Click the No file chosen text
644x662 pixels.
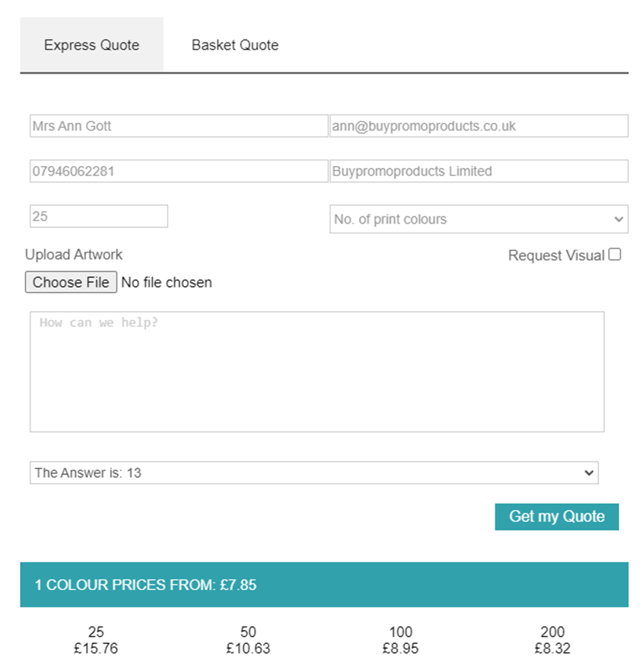[166, 282]
